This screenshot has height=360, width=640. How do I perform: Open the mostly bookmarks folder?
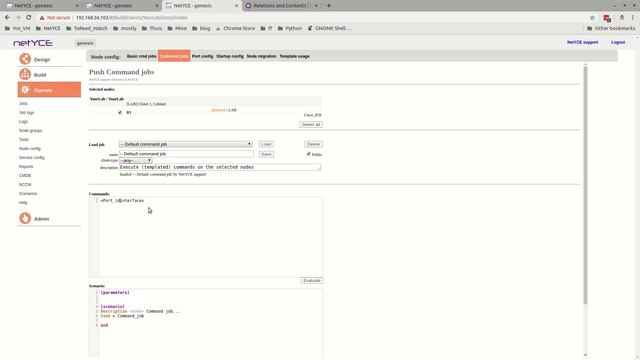pyautogui.click(x=125, y=28)
